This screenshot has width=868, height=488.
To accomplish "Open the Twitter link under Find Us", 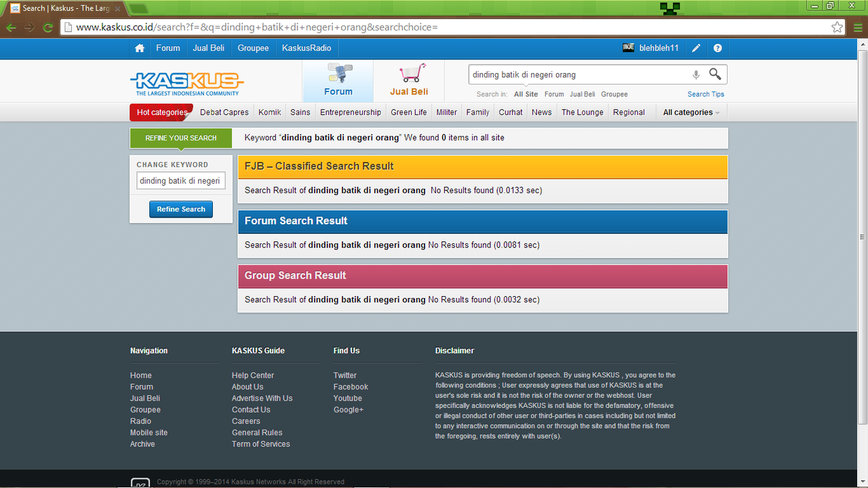I will click(345, 375).
